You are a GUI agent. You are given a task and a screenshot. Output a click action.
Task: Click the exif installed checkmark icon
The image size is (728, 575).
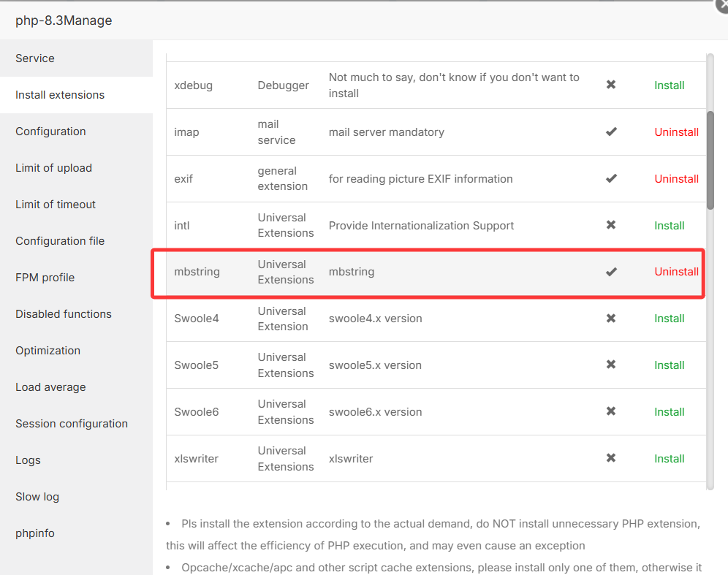tap(611, 178)
